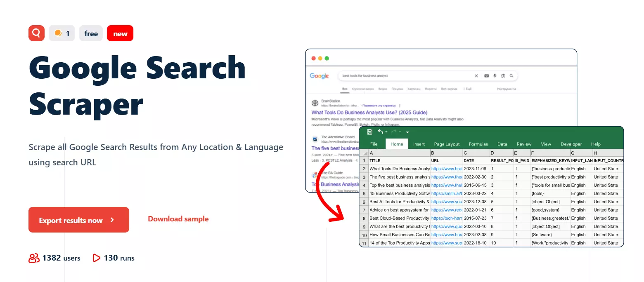This screenshot has width=644, height=282.
Task: Select the TITLE header cell in column A
Action: coord(375,160)
